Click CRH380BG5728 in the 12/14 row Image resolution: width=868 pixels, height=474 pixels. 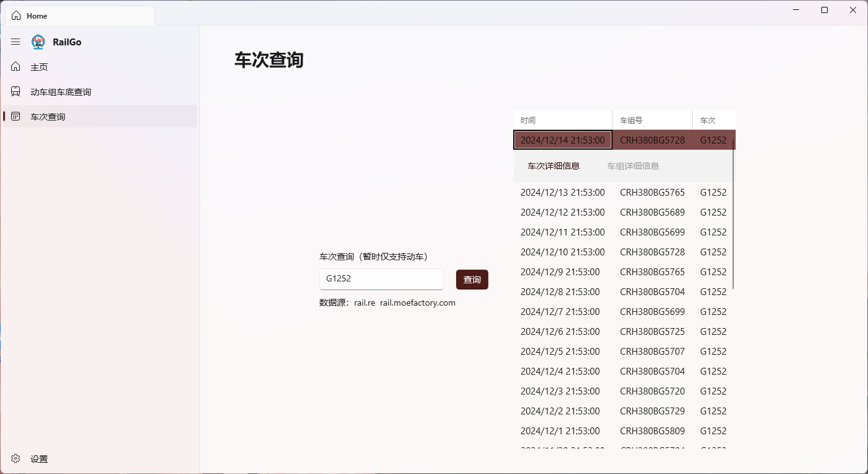pyautogui.click(x=652, y=140)
